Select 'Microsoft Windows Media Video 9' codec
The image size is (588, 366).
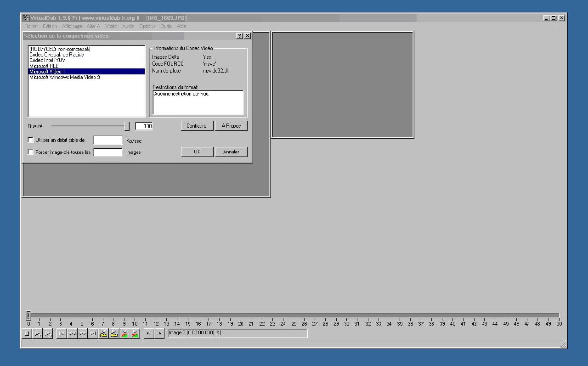point(86,77)
